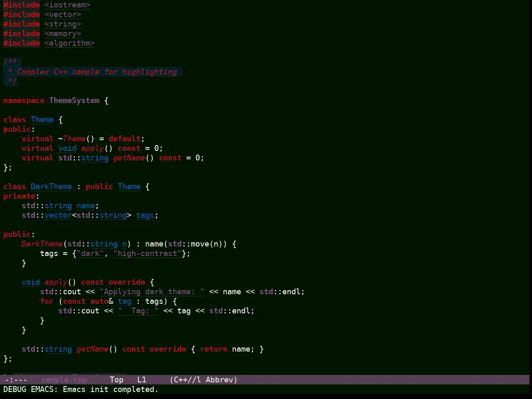
Task: Click the " Tag: " string literal
Action: click(x=138, y=311)
